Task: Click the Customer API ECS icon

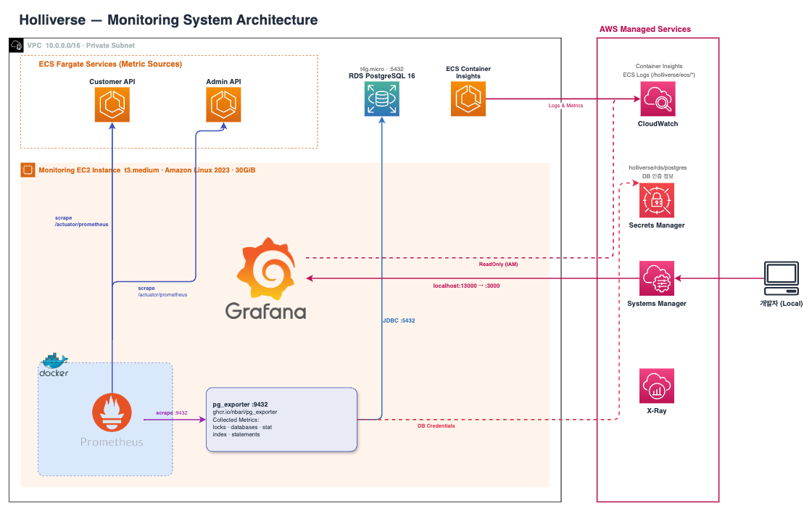Action: pos(112,106)
